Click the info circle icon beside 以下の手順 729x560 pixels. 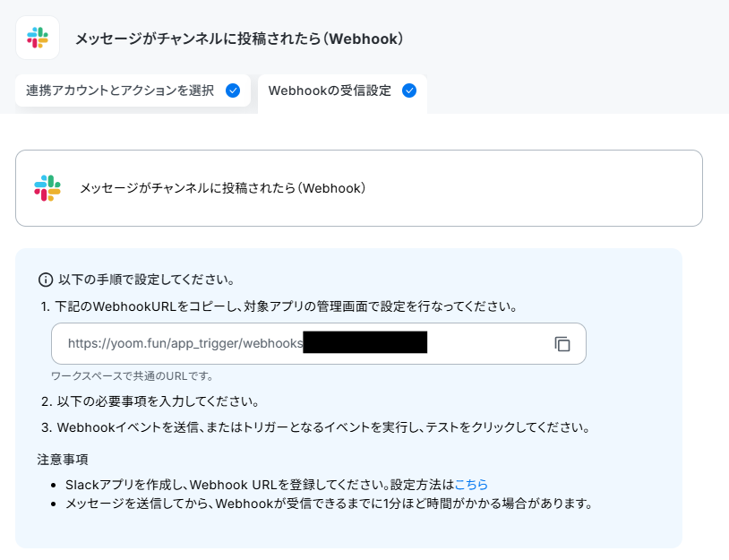coord(45,280)
